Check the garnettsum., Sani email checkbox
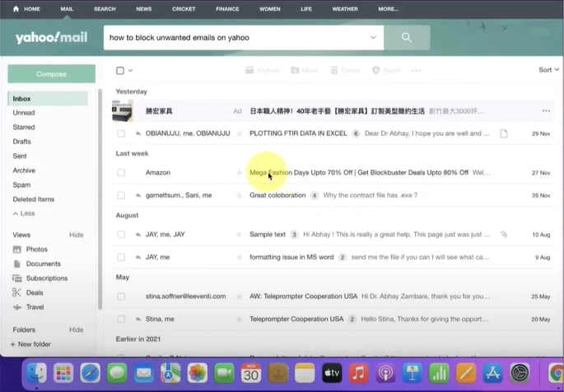This screenshot has height=392, width=564. tap(121, 195)
